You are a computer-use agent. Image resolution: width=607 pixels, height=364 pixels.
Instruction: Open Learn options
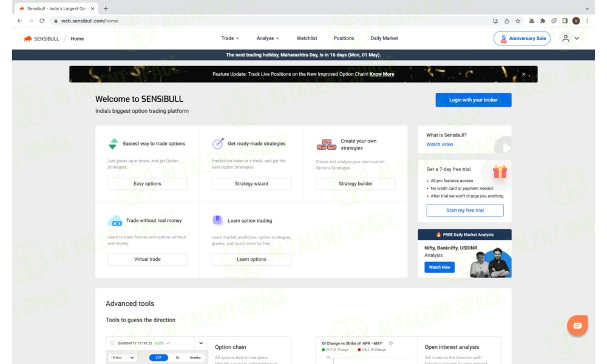pyautogui.click(x=251, y=259)
